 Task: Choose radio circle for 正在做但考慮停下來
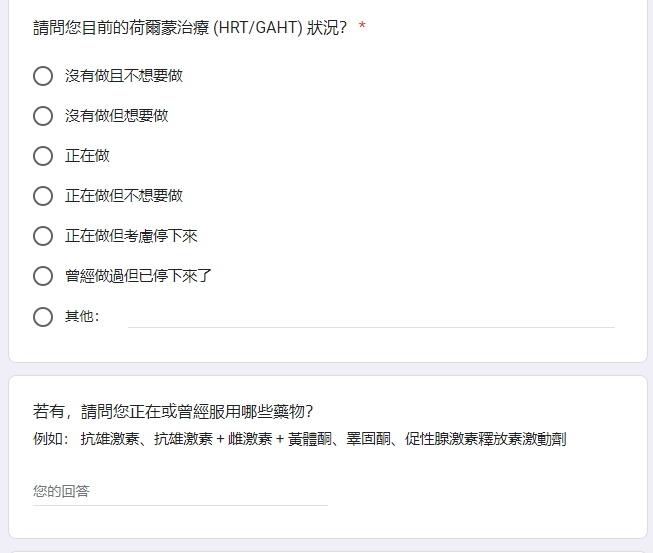[43, 236]
